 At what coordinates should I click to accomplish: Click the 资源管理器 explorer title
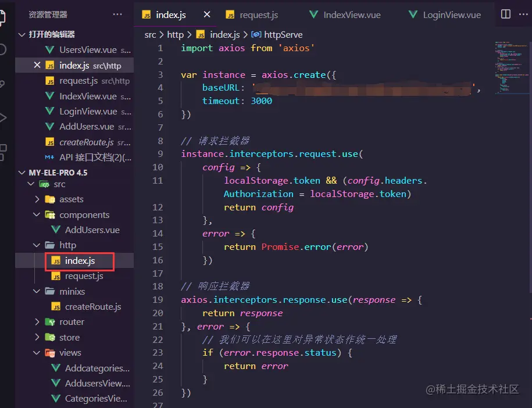click(x=48, y=15)
